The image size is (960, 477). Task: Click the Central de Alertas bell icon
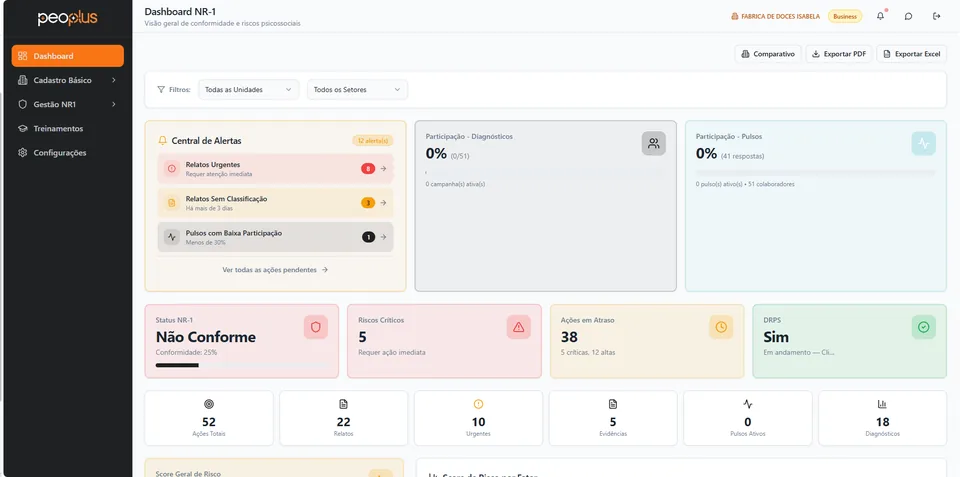click(x=162, y=140)
